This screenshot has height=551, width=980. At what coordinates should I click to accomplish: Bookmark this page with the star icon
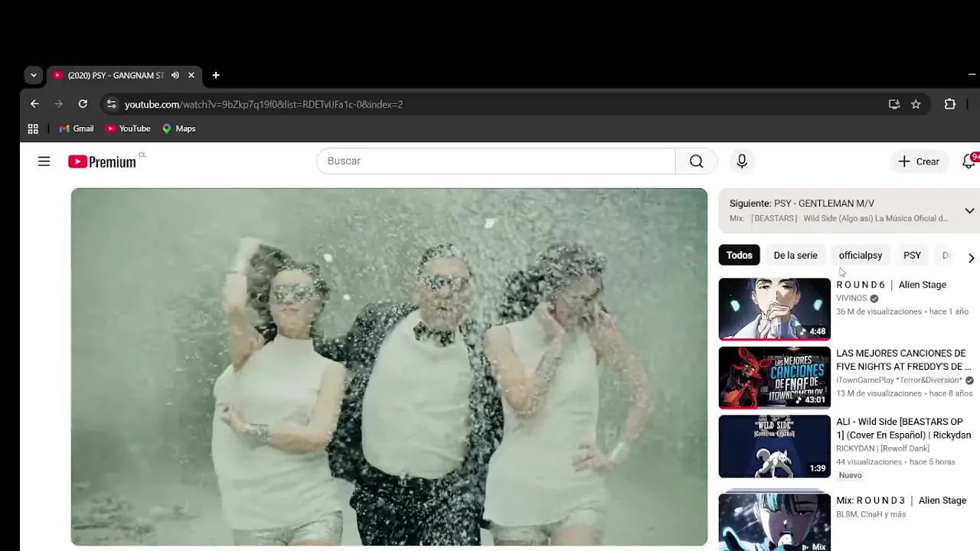click(x=916, y=104)
